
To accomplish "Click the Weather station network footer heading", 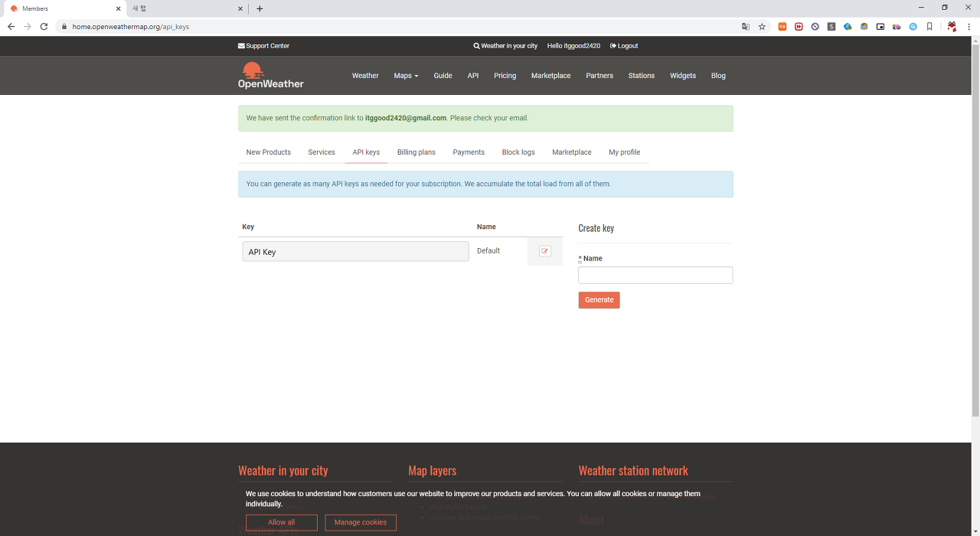I will tap(633, 470).
